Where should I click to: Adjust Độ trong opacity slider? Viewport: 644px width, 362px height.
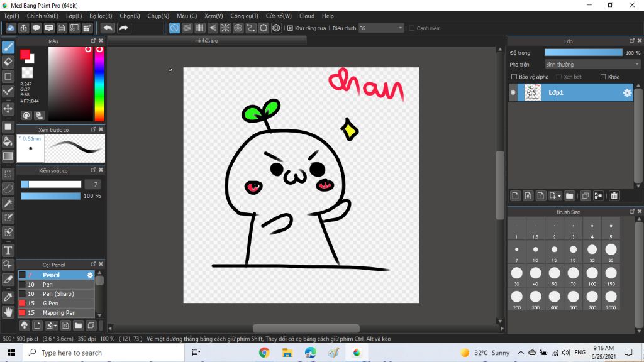coord(583,53)
